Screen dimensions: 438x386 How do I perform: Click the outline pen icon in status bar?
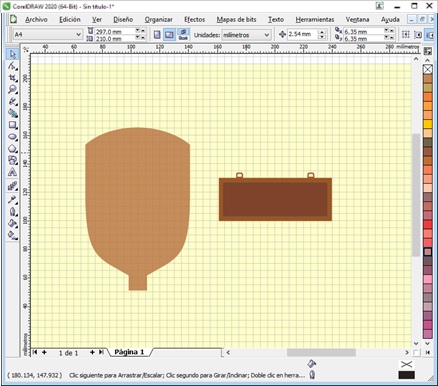312,375
